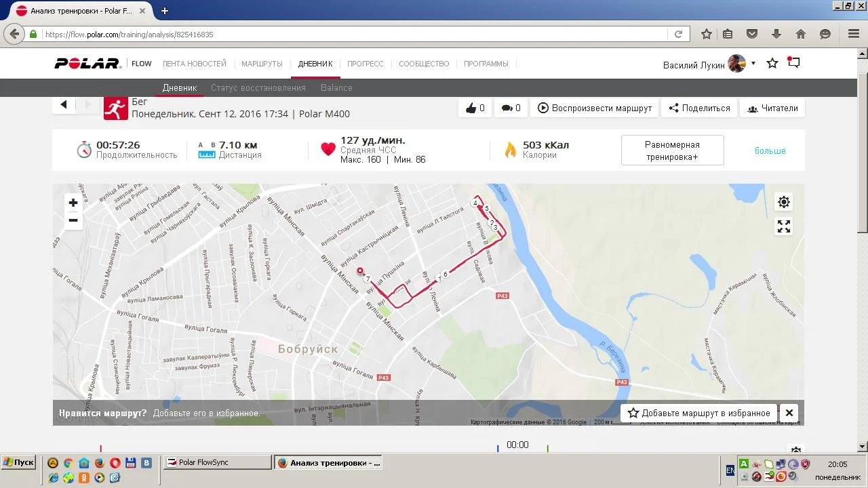Screen dimensions: 868x488
Task: Expand map to fullscreen
Action: coord(784,226)
